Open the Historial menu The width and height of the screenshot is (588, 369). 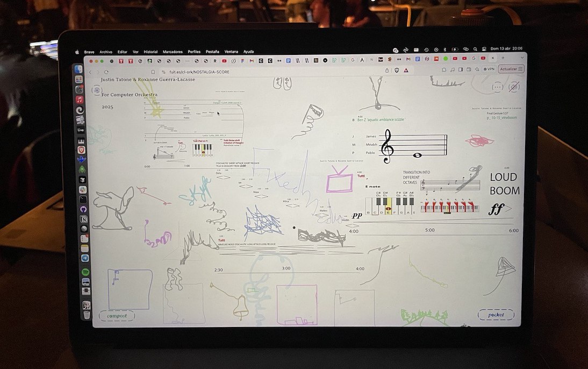(150, 52)
